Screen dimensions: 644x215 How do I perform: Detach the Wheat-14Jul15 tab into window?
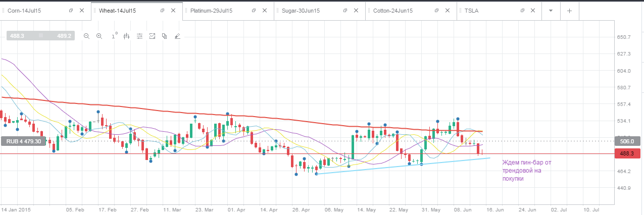[162, 11]
